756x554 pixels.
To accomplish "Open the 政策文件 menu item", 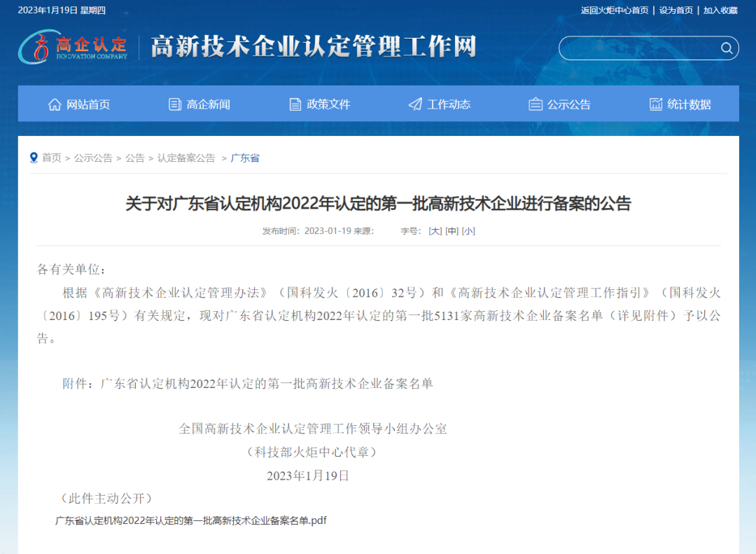I will [328, 104].
